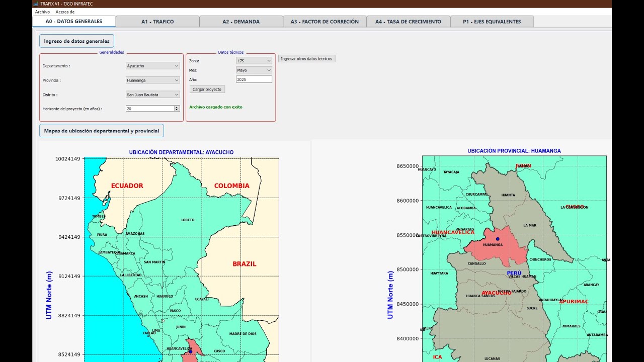
Task: Expand the Provincia dropdown showing Huamanga
Action: pyautogui.click(x=152, y=80)
